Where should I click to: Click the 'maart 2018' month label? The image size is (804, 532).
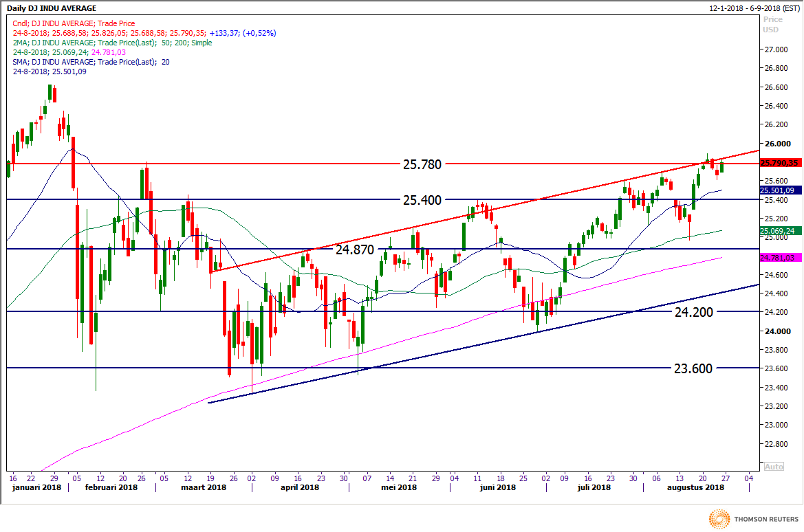(x=204, y=487)
